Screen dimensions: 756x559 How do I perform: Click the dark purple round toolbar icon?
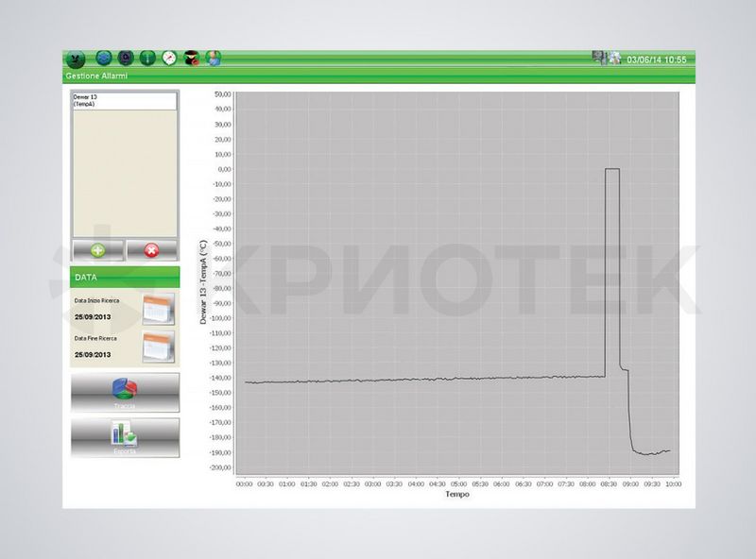click(x=126, y=58)
